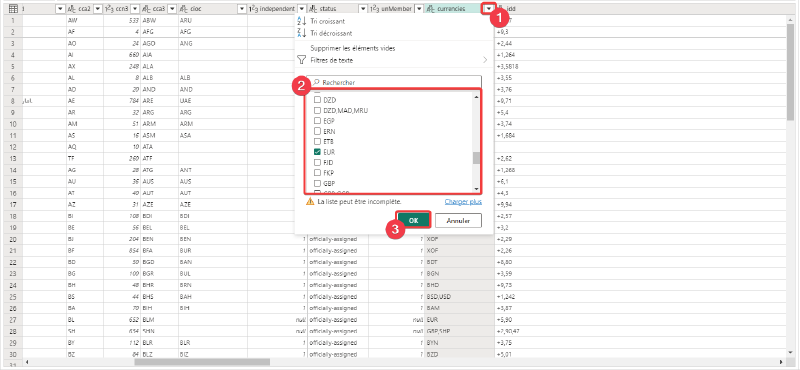The width and height of the screenshot is (800, 370).
Task: Select the BYN currencies cell
Action: click(x=459, y=342)
